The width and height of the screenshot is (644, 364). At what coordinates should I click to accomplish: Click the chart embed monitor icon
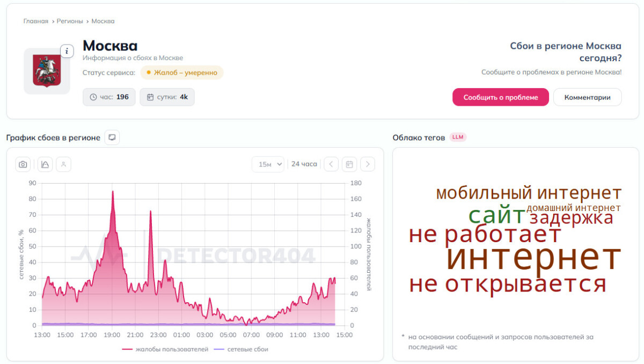(x=112, y=137)
